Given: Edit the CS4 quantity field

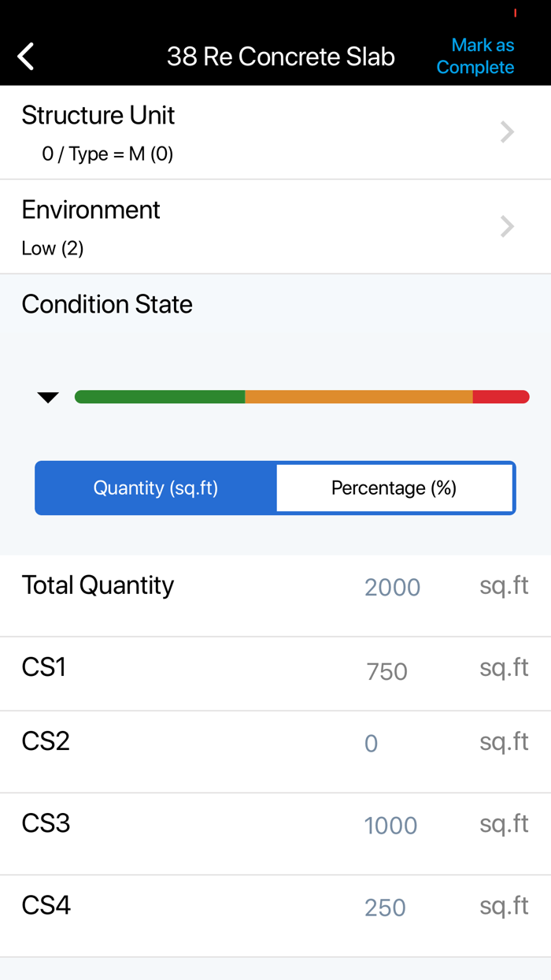Looking at the screenshot, I should tap(385, 908).
